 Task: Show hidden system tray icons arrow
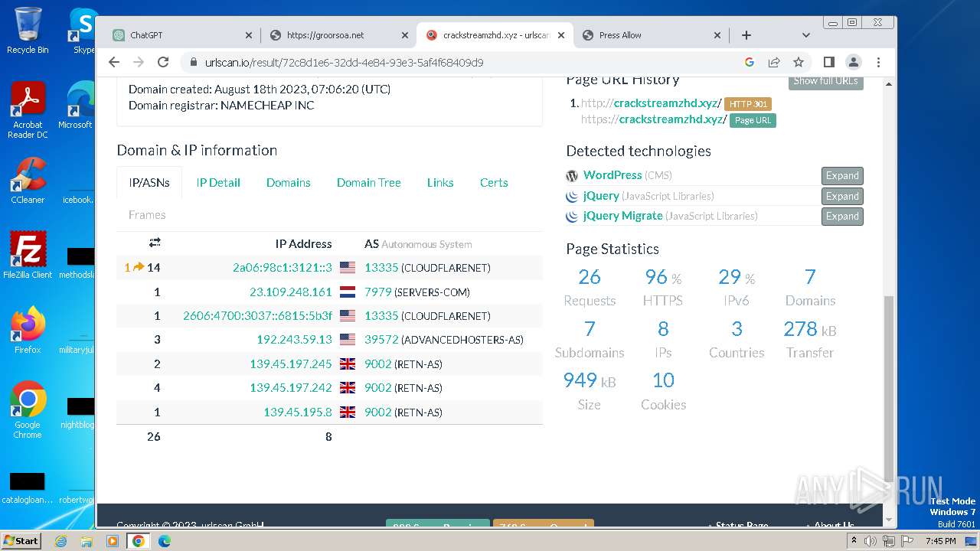click(854, 541)
